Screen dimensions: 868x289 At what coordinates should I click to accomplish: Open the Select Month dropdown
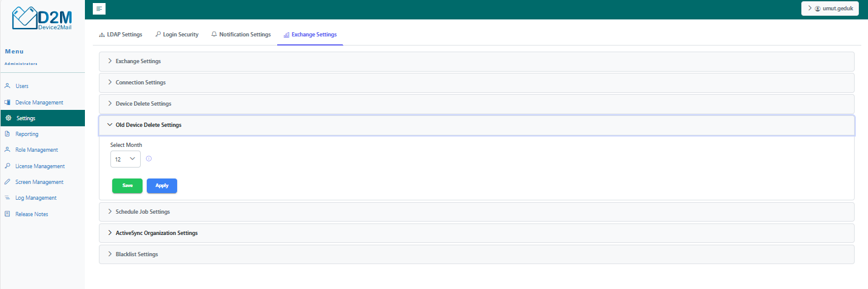coord(125,159)
